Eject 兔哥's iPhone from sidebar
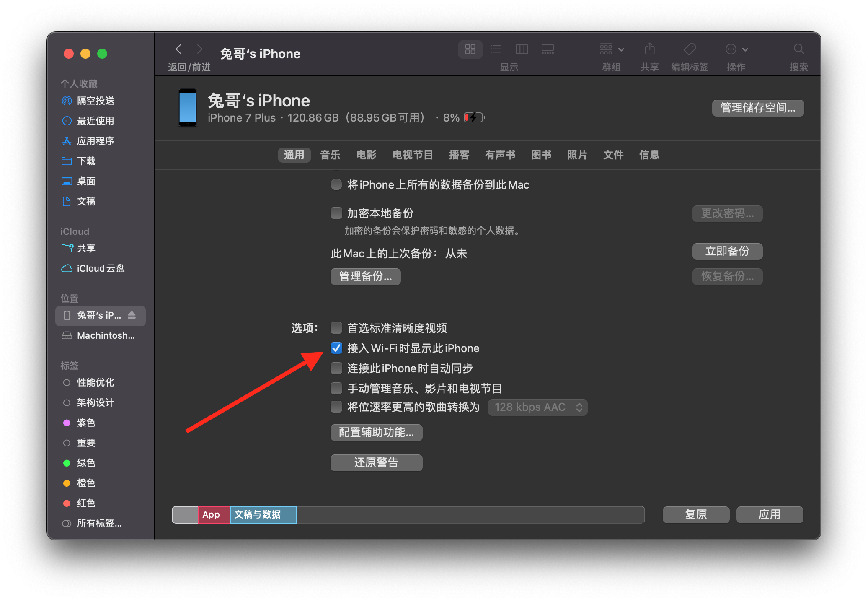The image size is (868, 602). (132, 316)
